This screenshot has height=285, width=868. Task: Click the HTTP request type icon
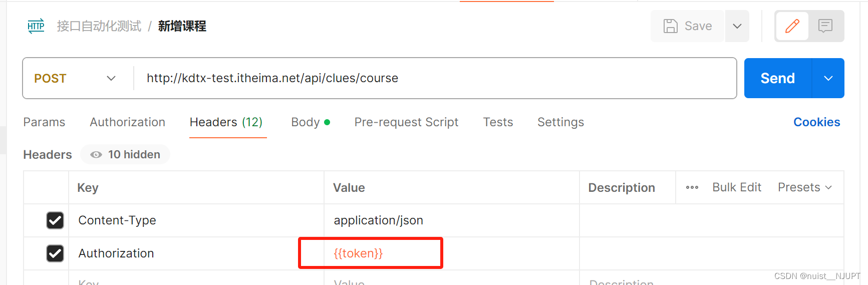[36, 26]
